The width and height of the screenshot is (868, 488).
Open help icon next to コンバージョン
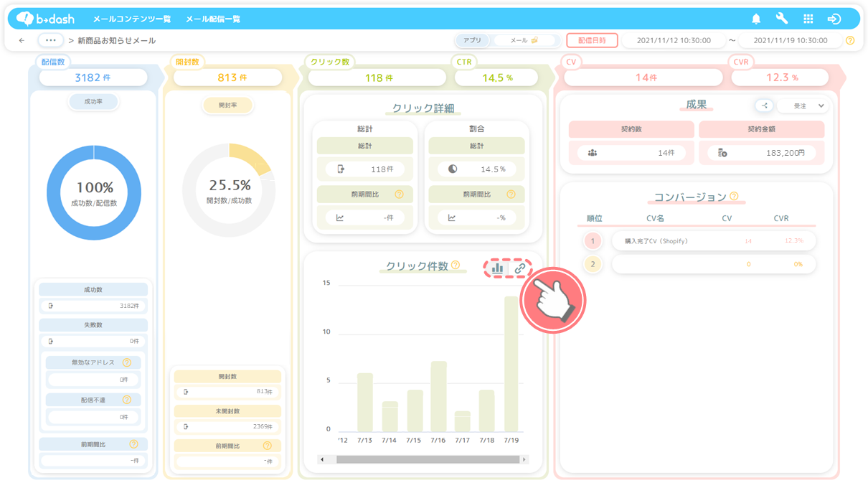pyautogui.click(x=734, y=197)
